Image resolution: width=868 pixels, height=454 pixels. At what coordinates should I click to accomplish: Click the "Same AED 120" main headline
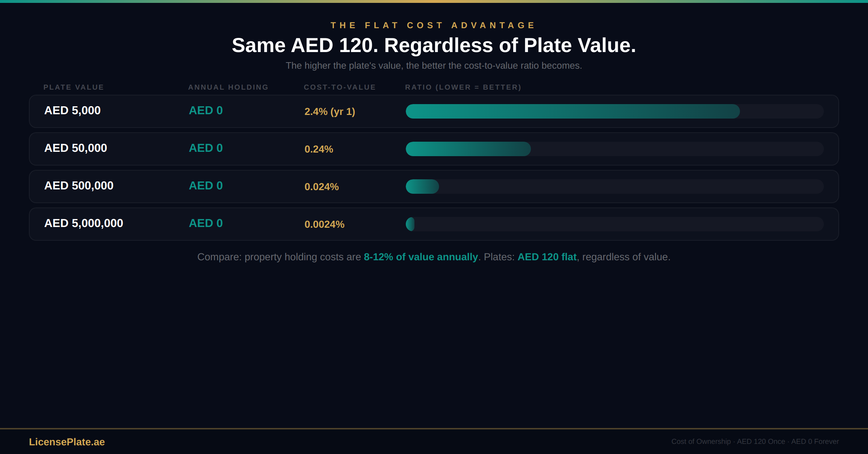coord(434,46)
